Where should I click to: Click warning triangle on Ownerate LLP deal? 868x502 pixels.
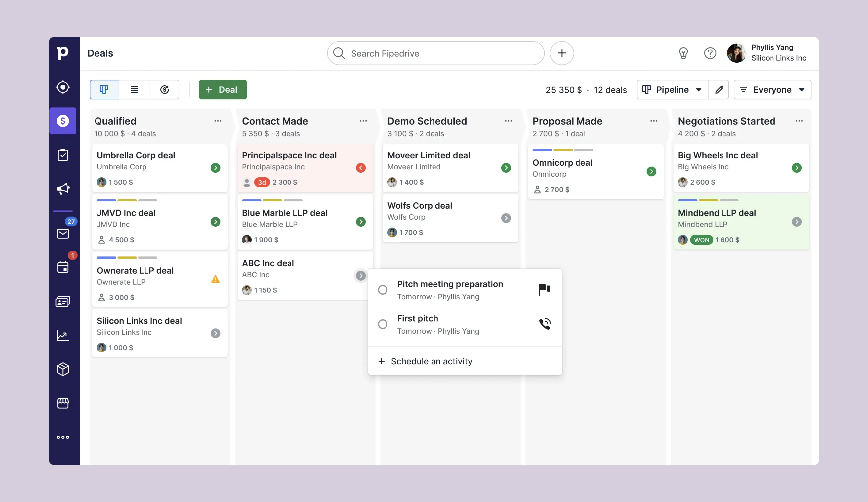pyautogui.click(x=216, y=279)
